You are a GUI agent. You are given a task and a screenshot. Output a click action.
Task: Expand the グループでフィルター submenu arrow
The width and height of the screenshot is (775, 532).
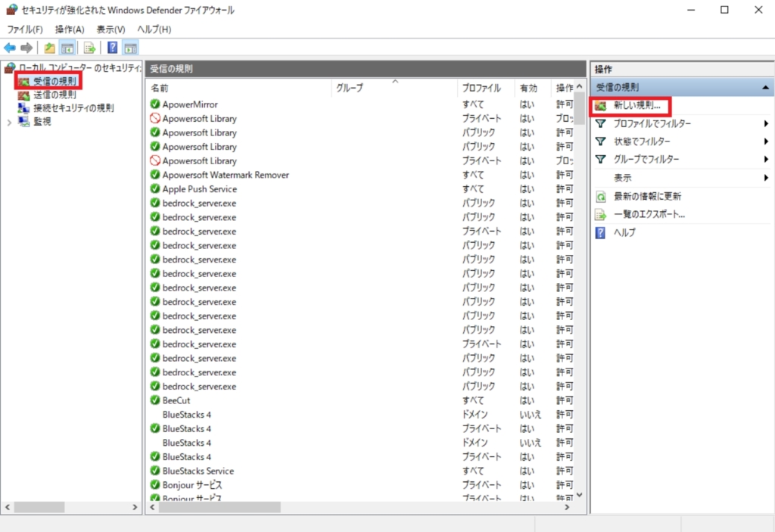[x=766, y=159]
